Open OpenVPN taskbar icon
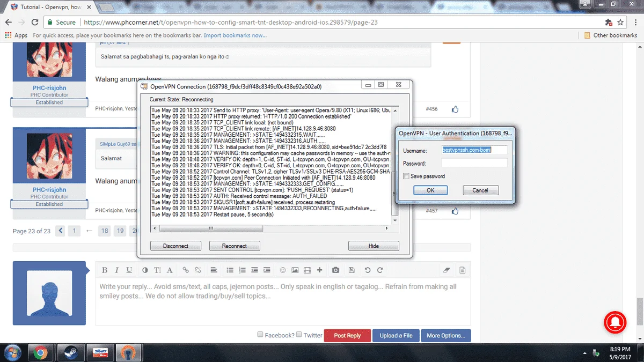Screen dimensions: 644x362 tap(129, 352)
